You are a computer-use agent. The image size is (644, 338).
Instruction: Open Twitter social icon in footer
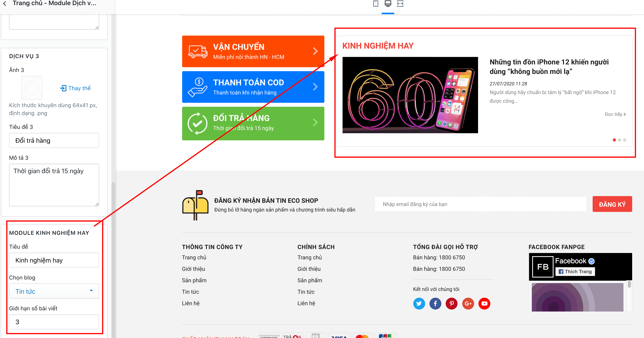419,303
